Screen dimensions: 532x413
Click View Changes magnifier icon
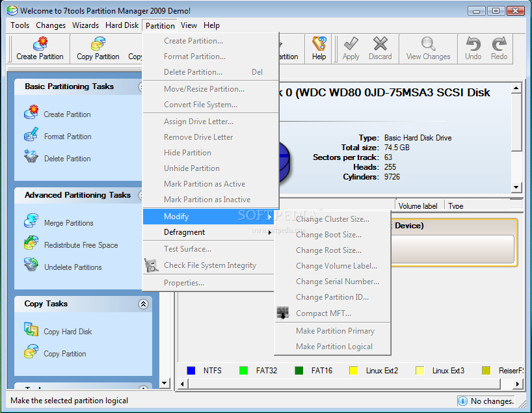(428, 44)
